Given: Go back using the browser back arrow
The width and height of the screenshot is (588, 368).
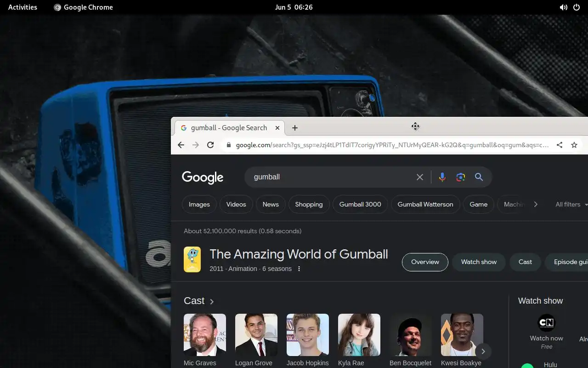Looking at the screenshot, I should [x=181, y=145].
